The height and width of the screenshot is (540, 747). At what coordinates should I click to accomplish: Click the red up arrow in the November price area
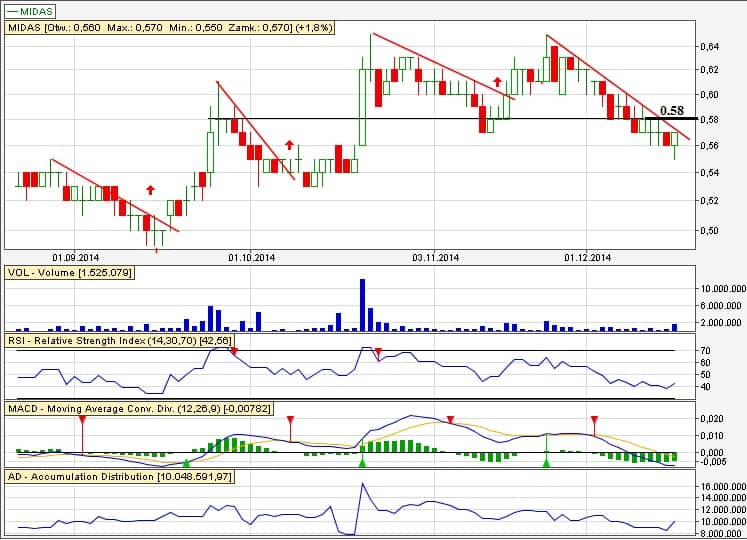pyautogui.click(x=497, y=81)
